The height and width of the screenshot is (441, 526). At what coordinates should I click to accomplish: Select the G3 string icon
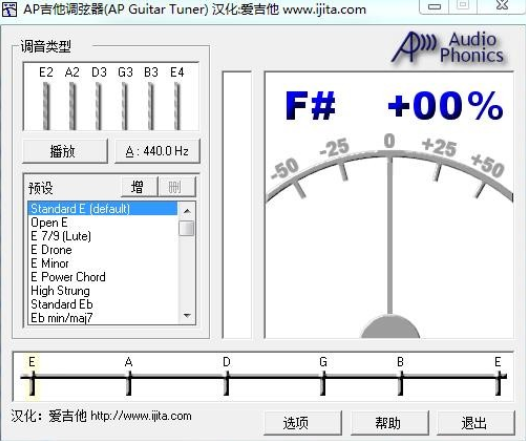[x=124, y=106]
